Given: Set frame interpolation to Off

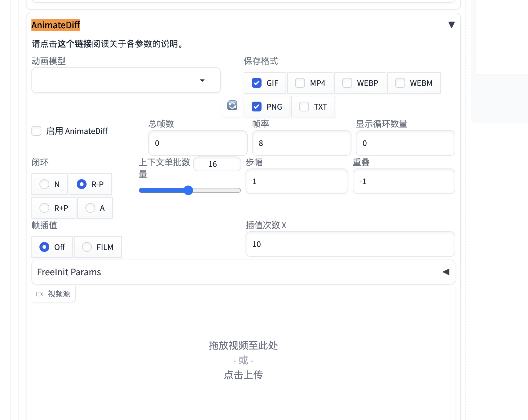Looking at the screenshot, I should [44, 247].
